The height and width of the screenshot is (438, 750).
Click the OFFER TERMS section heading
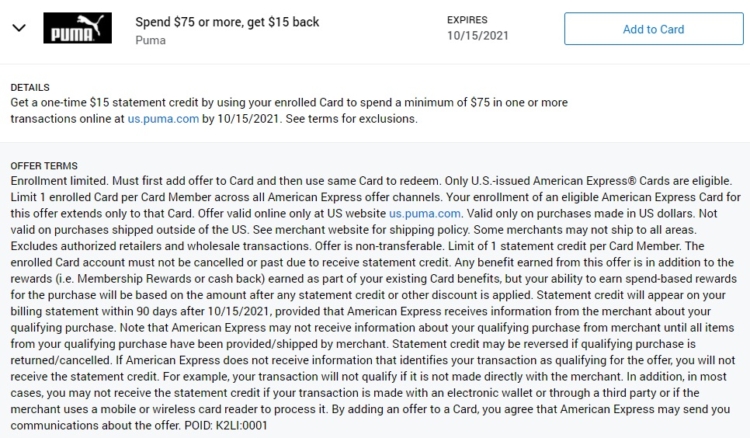(x=44, y=166)
